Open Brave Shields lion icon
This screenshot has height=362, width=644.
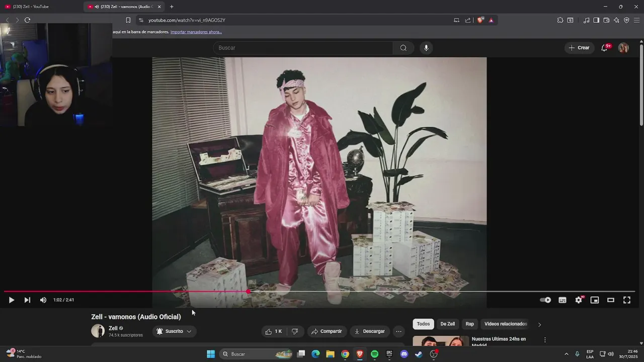(x=480, y=20)
